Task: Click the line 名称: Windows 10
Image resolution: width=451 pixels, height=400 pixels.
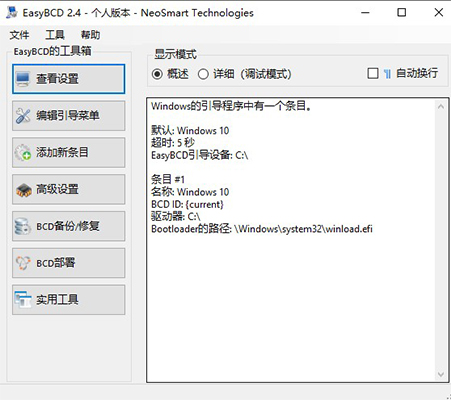Action: (x=190, y=192)
